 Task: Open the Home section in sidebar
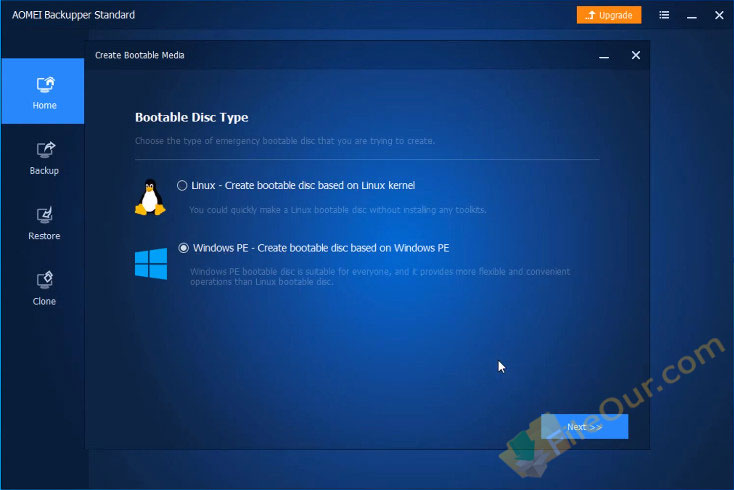click(x=43, y=92)
